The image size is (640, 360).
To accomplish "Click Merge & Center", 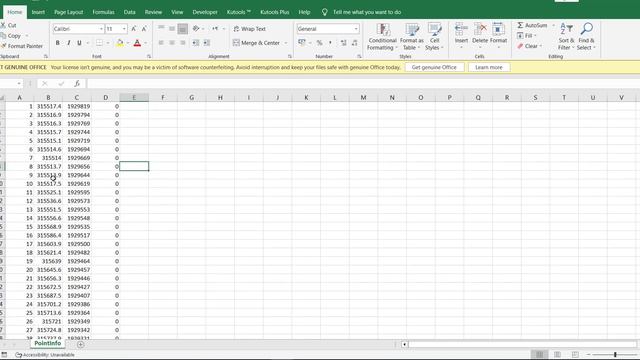I will (x=256, y=43).
